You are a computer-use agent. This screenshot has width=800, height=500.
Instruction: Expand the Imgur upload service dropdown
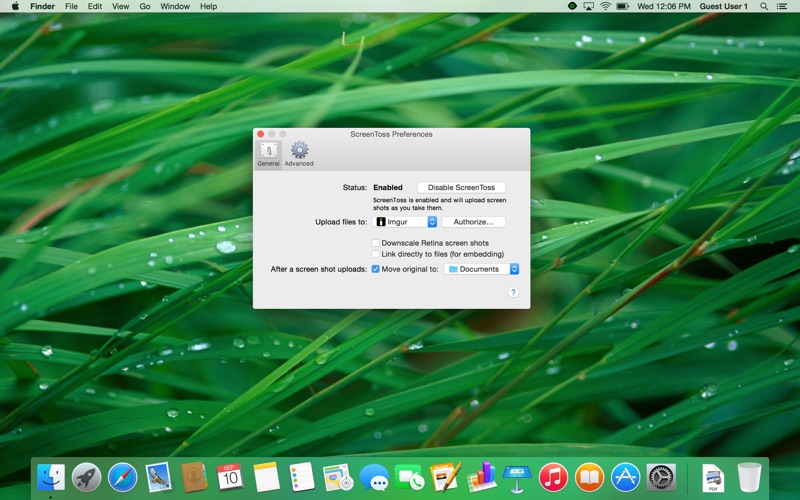[406, 222]
